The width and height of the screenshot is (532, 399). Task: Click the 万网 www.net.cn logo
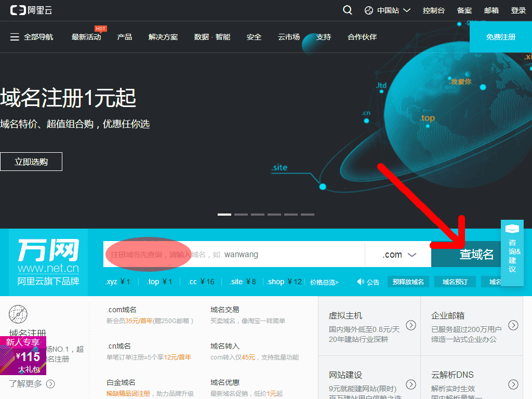pyautogui.click(x=48, y=262)
